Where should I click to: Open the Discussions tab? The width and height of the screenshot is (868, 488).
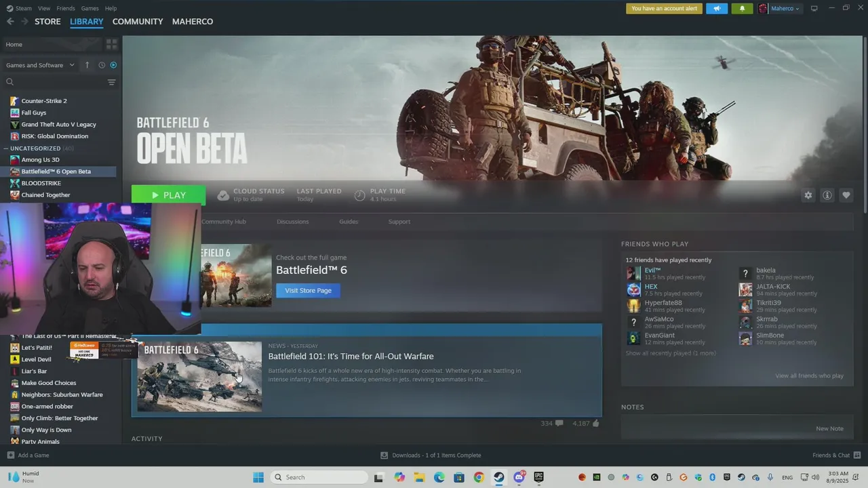pyautogui.click(x=293, y=222)
